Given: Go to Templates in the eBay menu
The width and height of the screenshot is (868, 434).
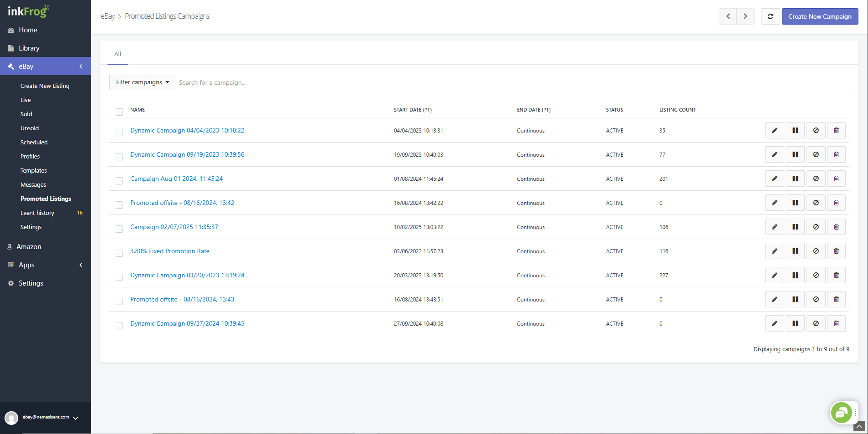Looking at the screenshot, I should point(34,170).
